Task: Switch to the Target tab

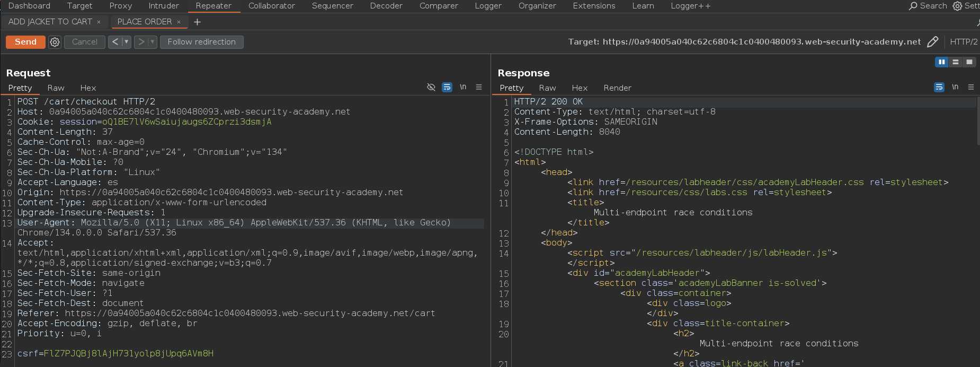Action: pos(79,6)
